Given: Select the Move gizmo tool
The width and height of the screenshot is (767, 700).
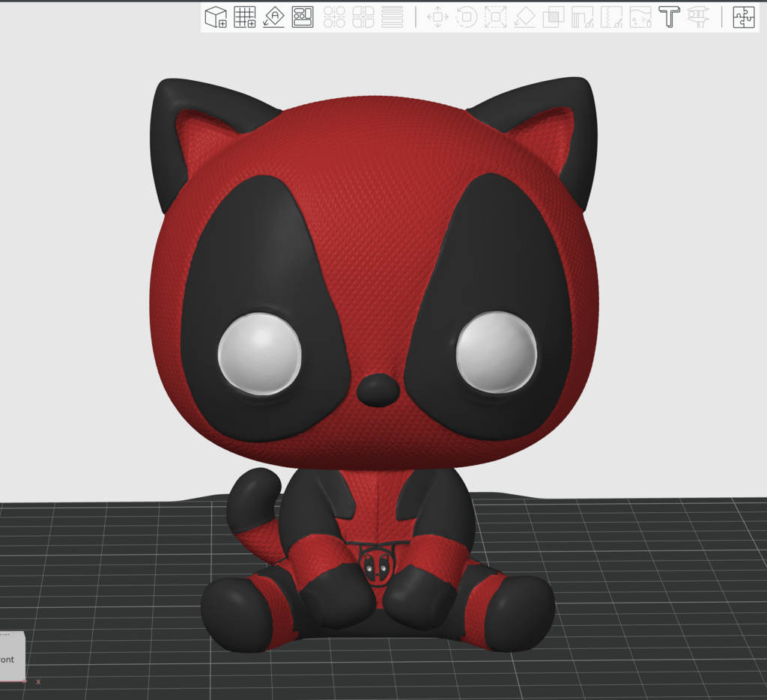Looking at the screenshot, I should pyautogui.click(x=437, y=17).
